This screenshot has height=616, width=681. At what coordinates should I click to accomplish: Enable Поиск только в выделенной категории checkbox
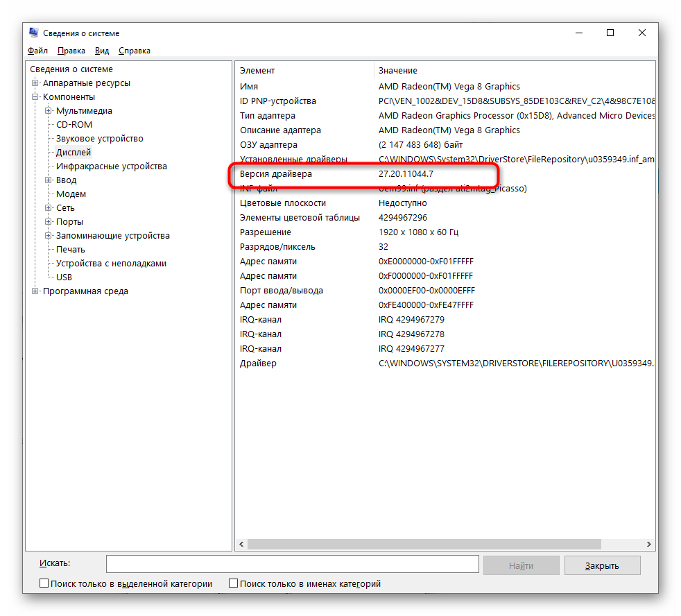pyautogui.click(x=44, y=583)
